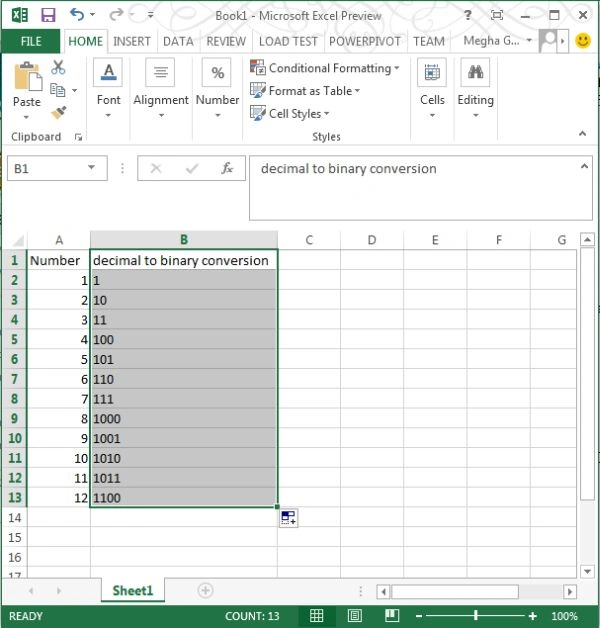Screen dimensions: 600x628
Task: Click the horizontal scrollbar left arrow
Action: [x=384, y=591]
